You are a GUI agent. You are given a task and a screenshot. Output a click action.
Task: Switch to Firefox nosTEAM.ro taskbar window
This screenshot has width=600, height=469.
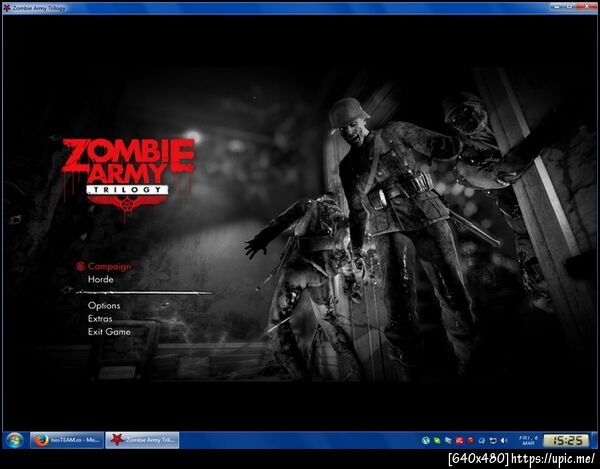click(67, 440)
